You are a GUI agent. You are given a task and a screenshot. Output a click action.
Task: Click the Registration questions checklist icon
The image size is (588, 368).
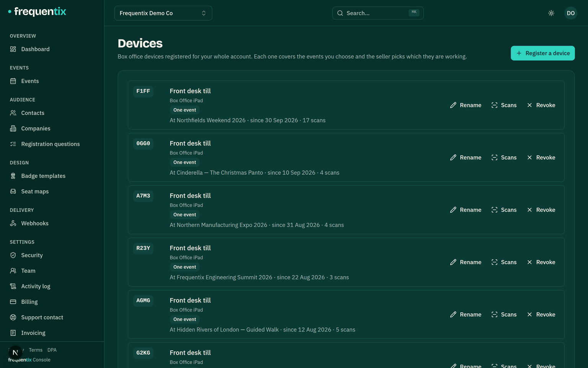13,144
